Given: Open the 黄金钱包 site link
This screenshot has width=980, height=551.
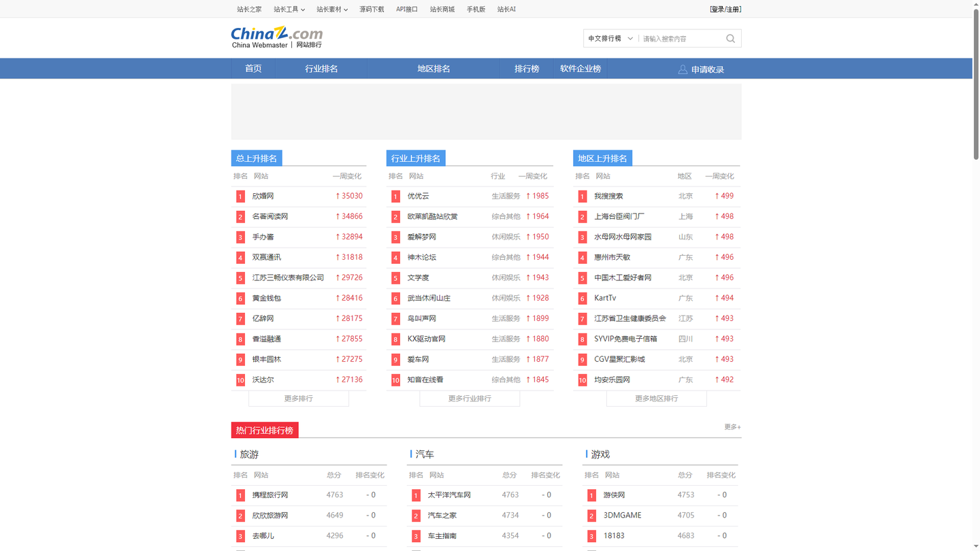Looking at the screenshot, I should [x=267, y=298].
